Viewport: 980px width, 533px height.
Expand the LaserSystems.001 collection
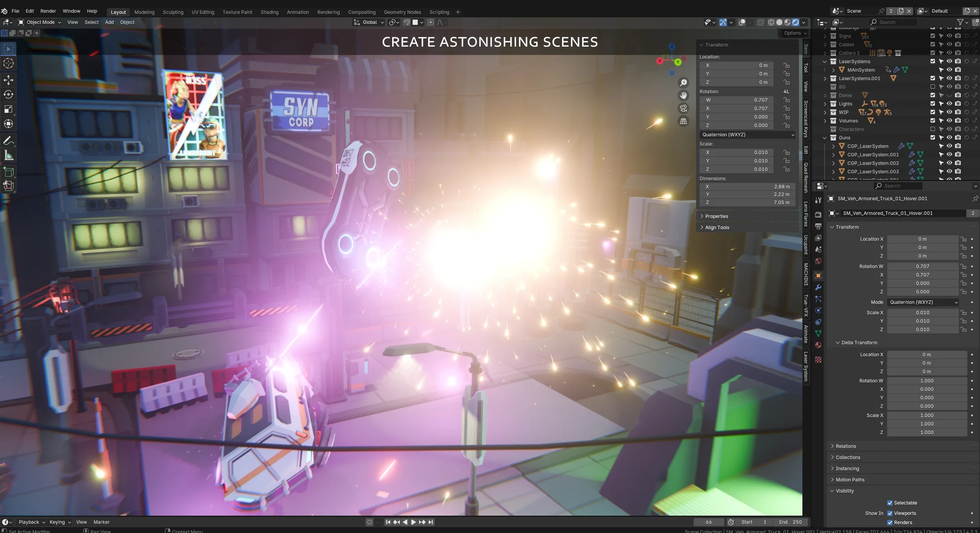pos(824,78)
